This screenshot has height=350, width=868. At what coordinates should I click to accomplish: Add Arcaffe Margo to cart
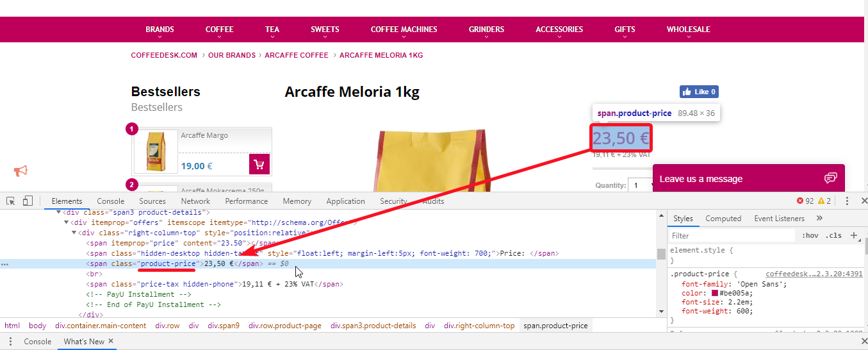point(259,164)
